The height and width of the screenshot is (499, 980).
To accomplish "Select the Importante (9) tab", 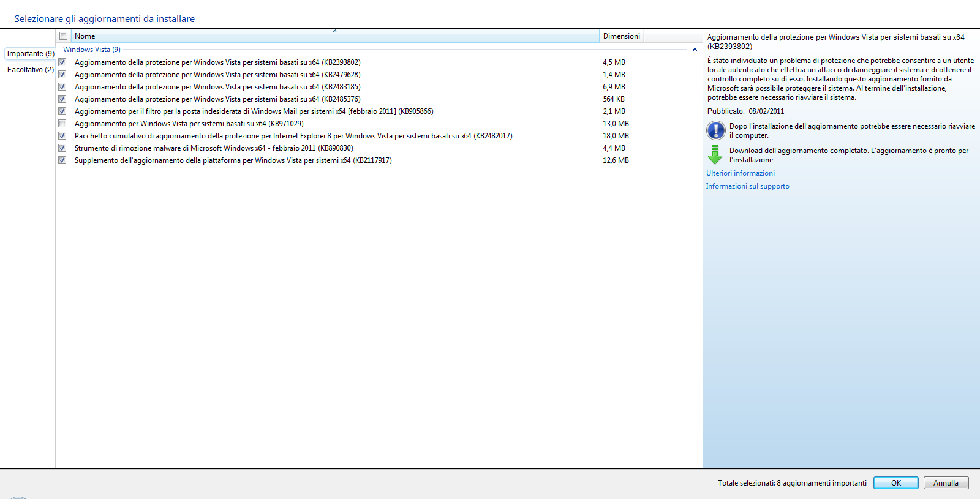I will pyautogui.click(x=31, y=54).
